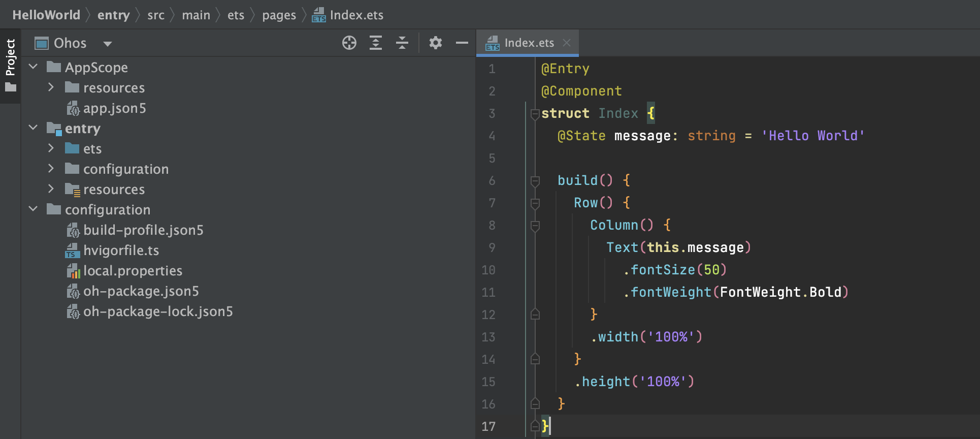Click ets in the breadcrumb bar
This screenshot has width=980, height=439.
(236, 15)
